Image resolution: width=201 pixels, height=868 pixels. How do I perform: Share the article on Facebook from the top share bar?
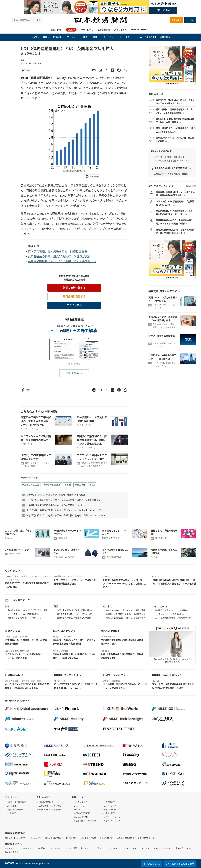(119, 70)
